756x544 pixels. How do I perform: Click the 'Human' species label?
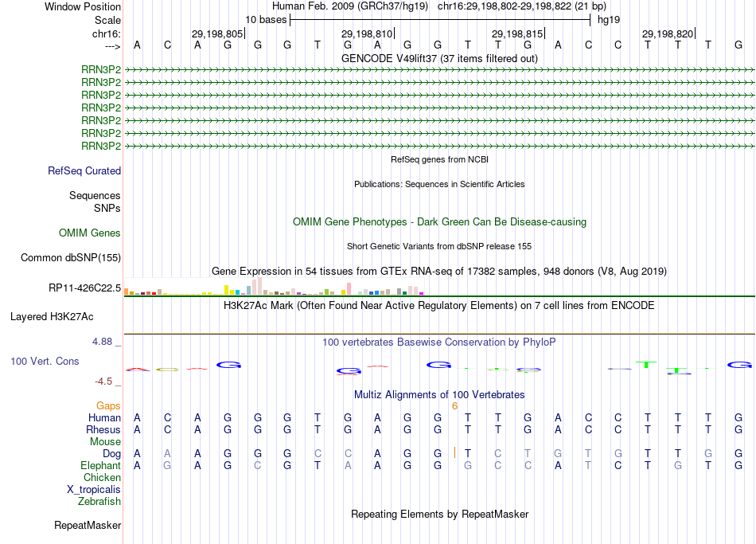104,418
